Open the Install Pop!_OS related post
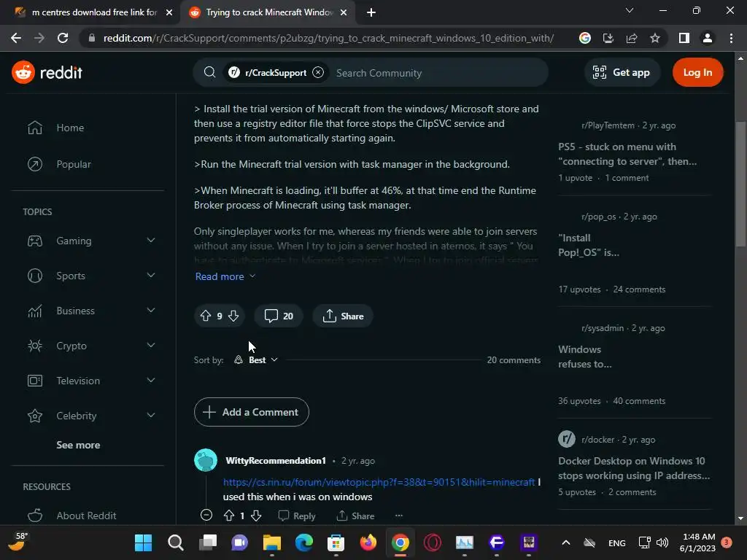Viewport: 747px width, 560px height. point(589,245)
